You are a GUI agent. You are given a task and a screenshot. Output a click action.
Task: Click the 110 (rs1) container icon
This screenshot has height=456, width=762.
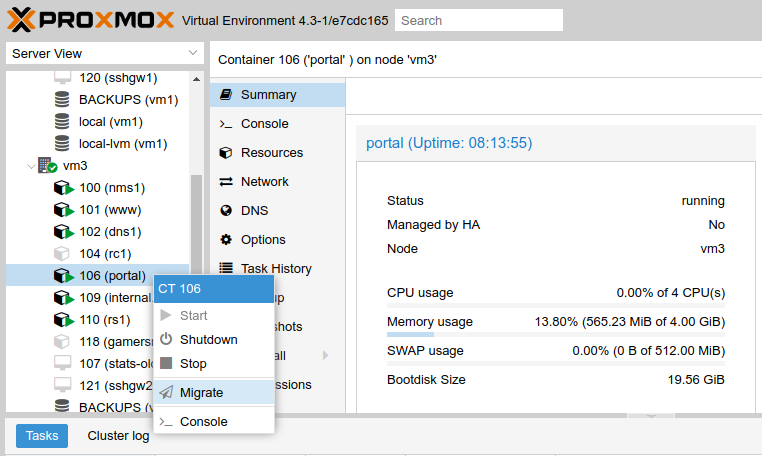tap(63, 319)
